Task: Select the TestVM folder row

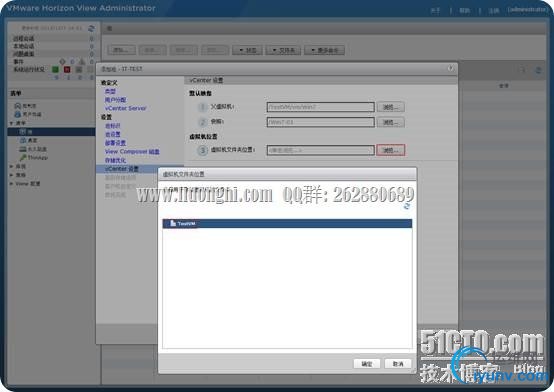Action: 287,223
